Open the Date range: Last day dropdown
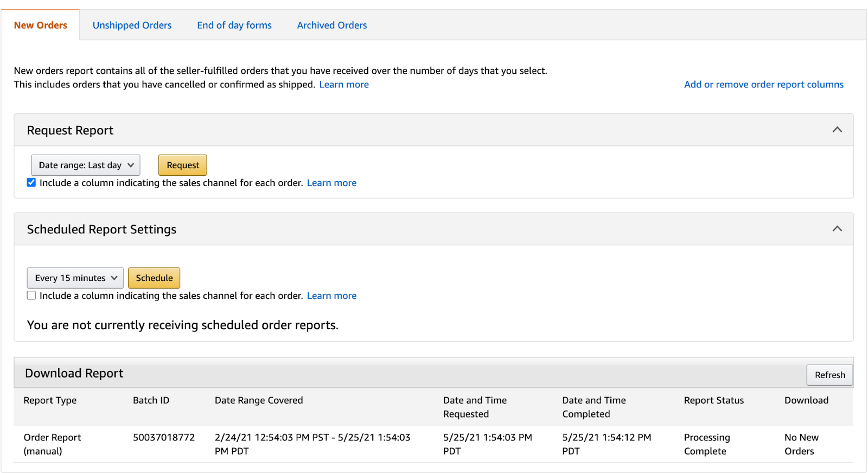The width and height of the screenshot is (868, 473). click(x=86, y=165)
